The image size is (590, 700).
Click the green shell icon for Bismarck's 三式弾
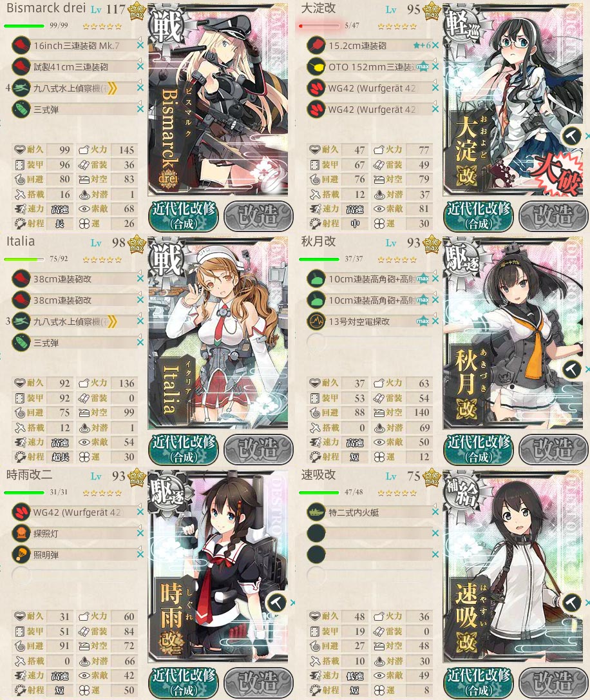coord(21,110)
